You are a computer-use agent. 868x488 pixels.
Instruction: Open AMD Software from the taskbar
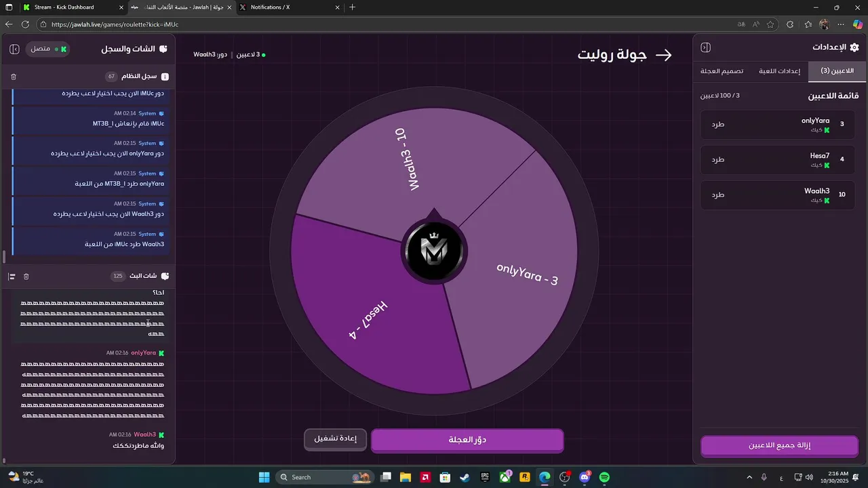(425, 477)
